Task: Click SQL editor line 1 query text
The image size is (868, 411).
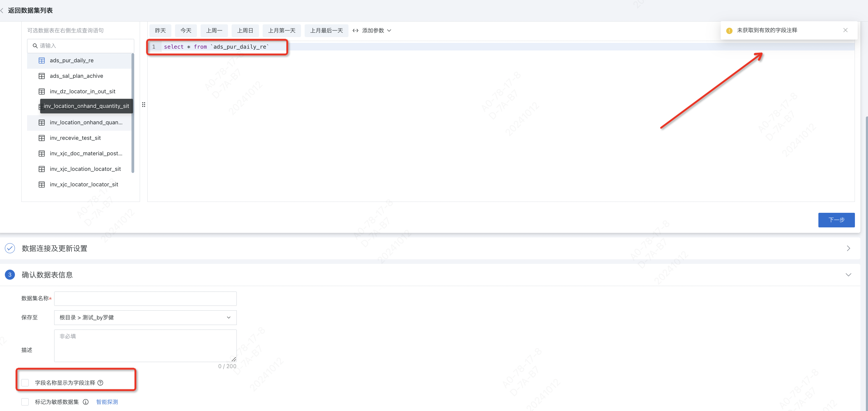Action: click(x=217, y=47)
